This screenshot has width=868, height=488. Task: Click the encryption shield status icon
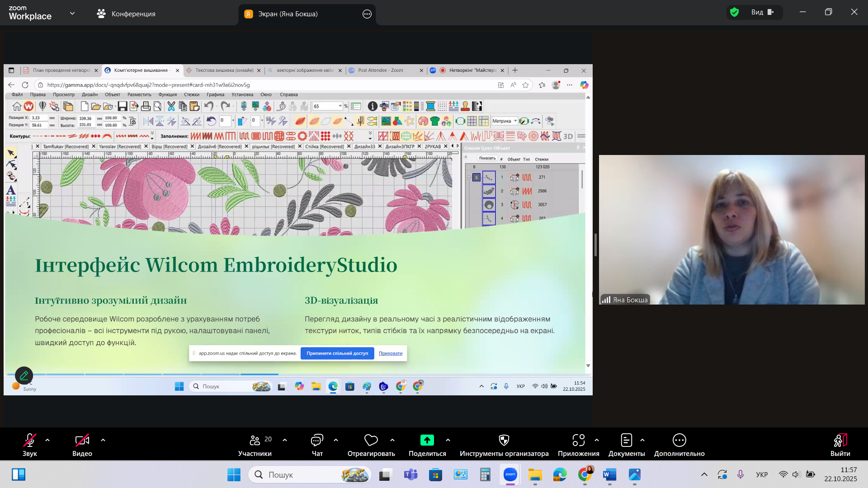click(x=735, y=12)
